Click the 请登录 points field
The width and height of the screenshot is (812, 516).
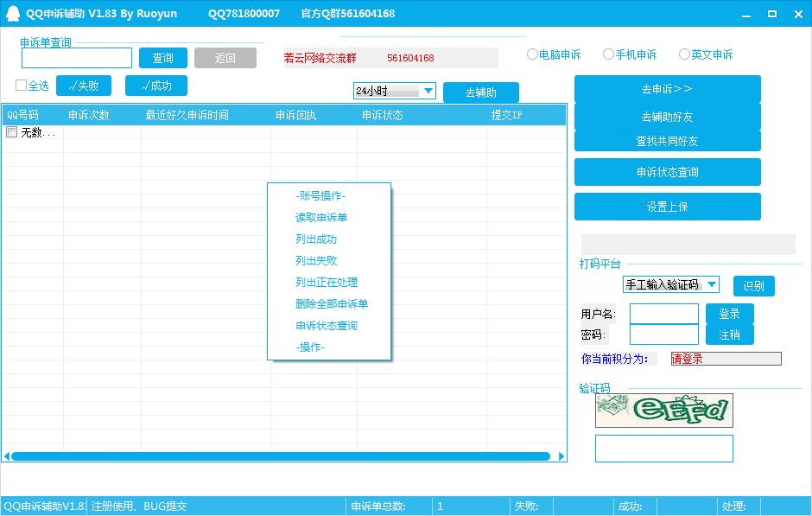(726, 359)
